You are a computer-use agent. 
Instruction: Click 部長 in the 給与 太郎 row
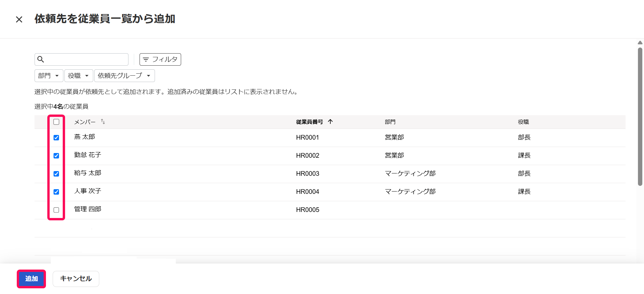524,173
